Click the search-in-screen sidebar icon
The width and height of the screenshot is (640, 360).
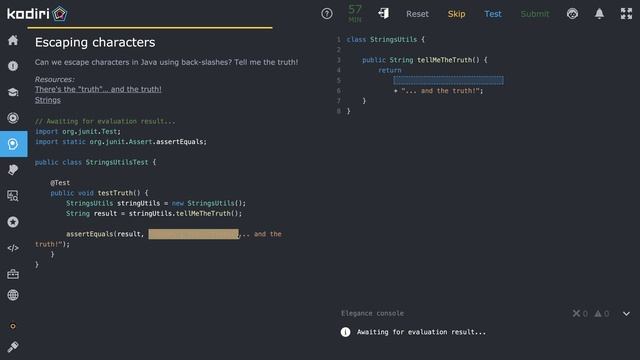pos(13,196)
